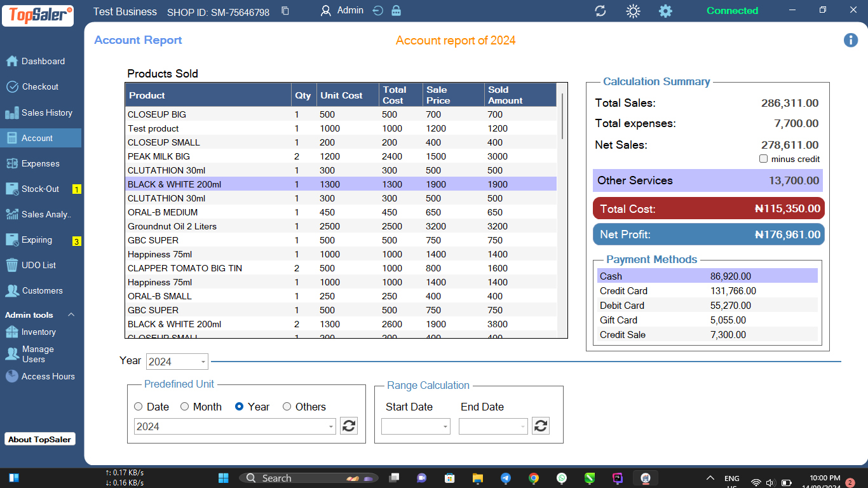868x488 pixels.
Task: Refresh the range calculation result
Action: point(540,426)
